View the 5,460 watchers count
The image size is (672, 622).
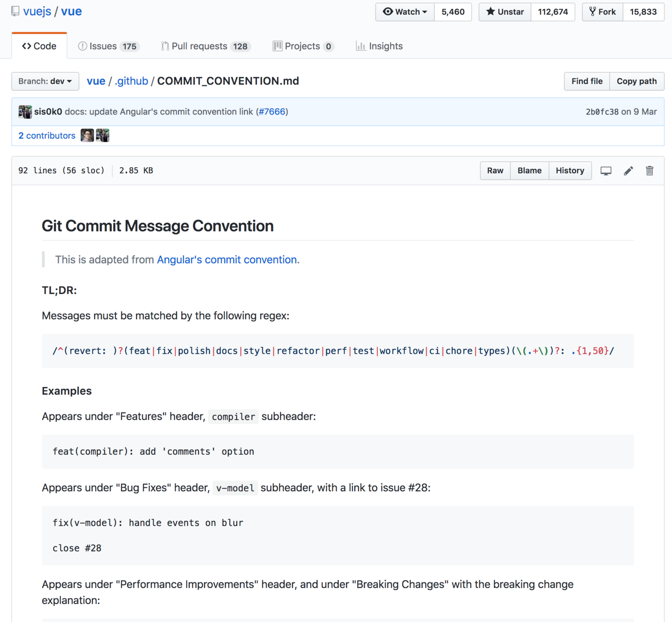tap(453, 12)
